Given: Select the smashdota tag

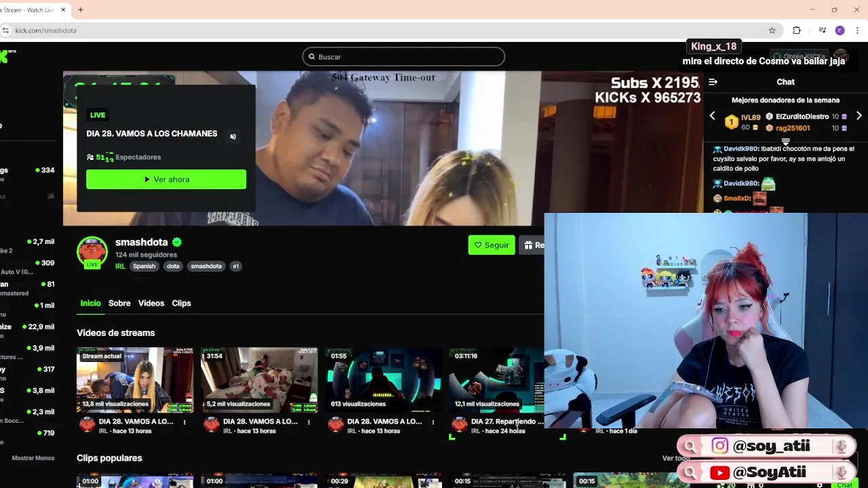Looking at the screenshot, I should [x=206, y=266].
